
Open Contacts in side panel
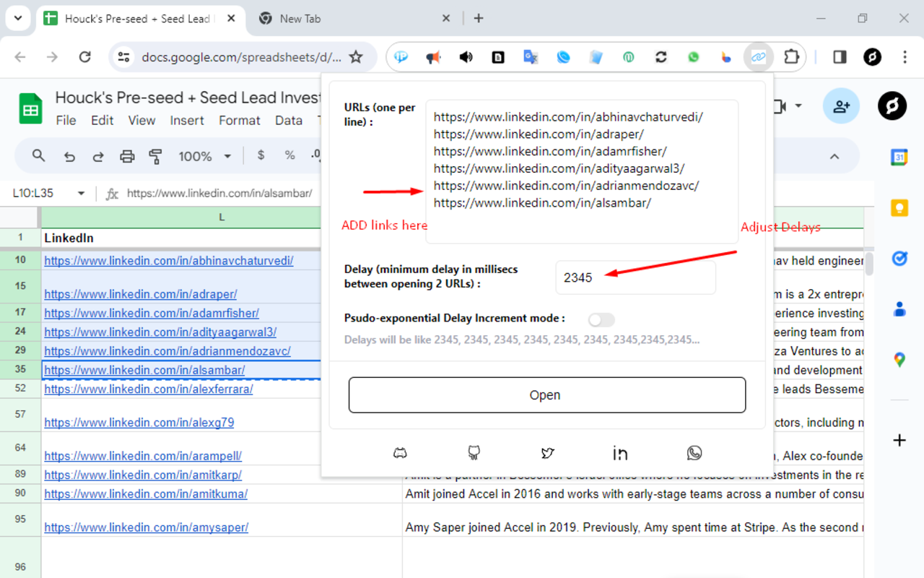[x=899, y=309]
